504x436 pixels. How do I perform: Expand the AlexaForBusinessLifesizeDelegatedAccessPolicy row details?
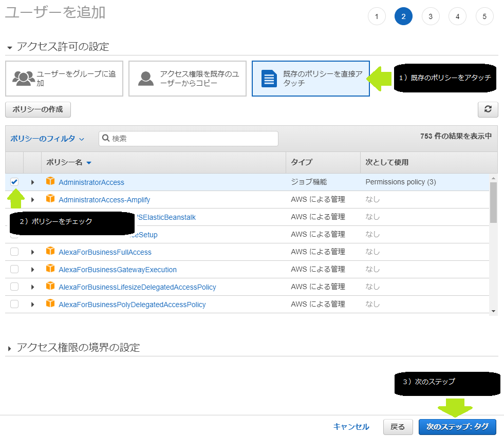point(32,287)
